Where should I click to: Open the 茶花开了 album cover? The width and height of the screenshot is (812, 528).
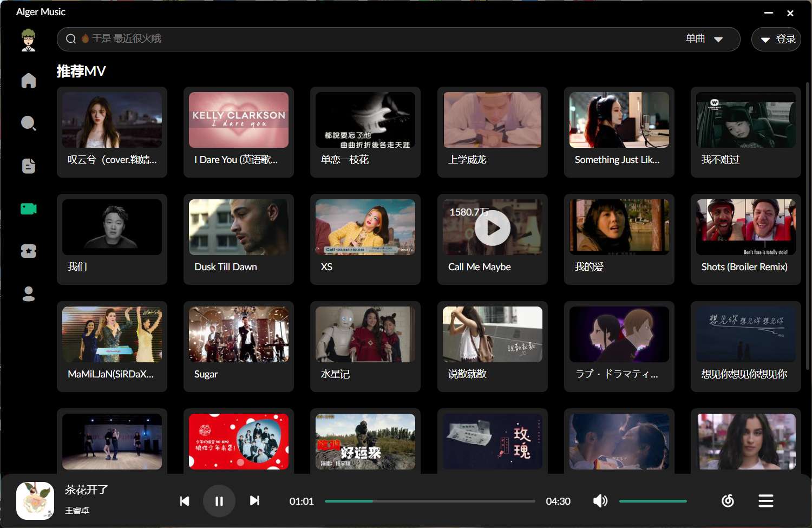35,501
